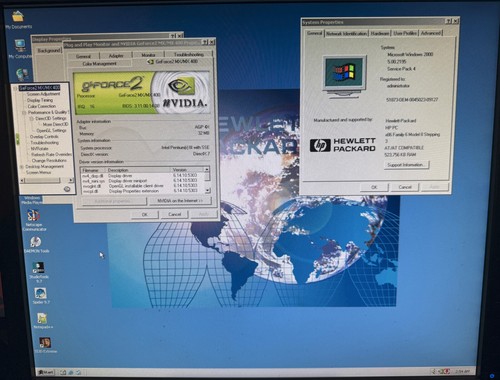The width and height of the screenshot is (500, 380).
Task: Select the General tab in System Properties
Action: [x=314, y=33]
